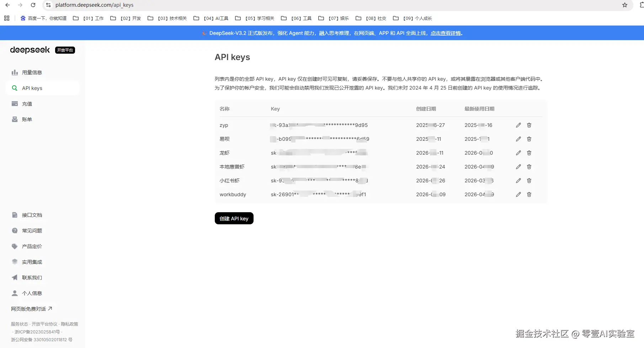
Task: Open 实用集成 integrations page
Action: pos(42,262)
